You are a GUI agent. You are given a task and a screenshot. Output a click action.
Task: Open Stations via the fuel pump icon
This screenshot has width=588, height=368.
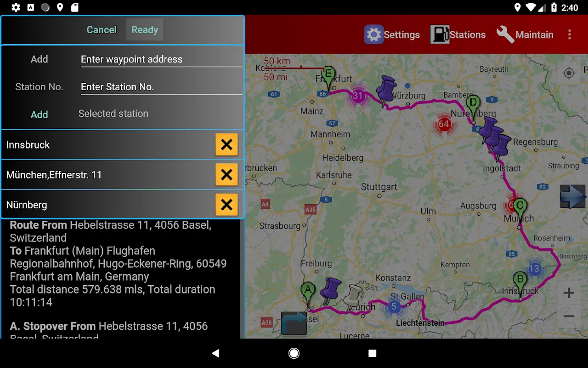coord(440,35)
